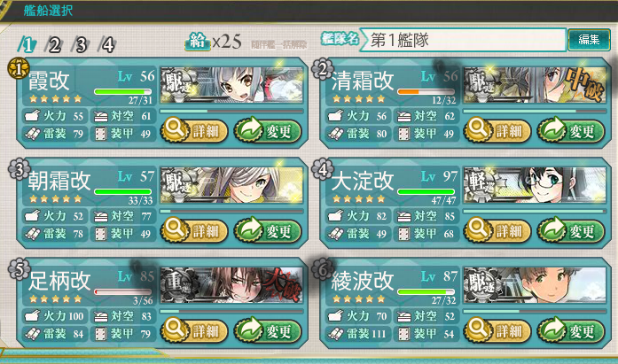Click the 編集 edit fleet name button

coord(589,40)
